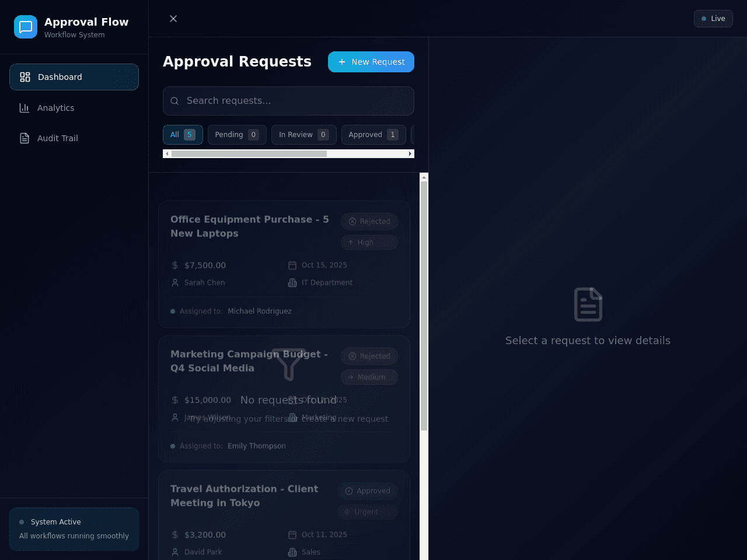This screenshot has height=560, width=747.
Task: Click Sarah Chen requester name
Action: point(205,283)
